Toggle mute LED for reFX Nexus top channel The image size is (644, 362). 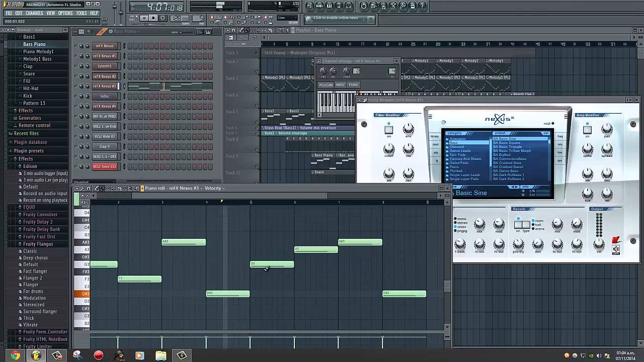(75, 46)
